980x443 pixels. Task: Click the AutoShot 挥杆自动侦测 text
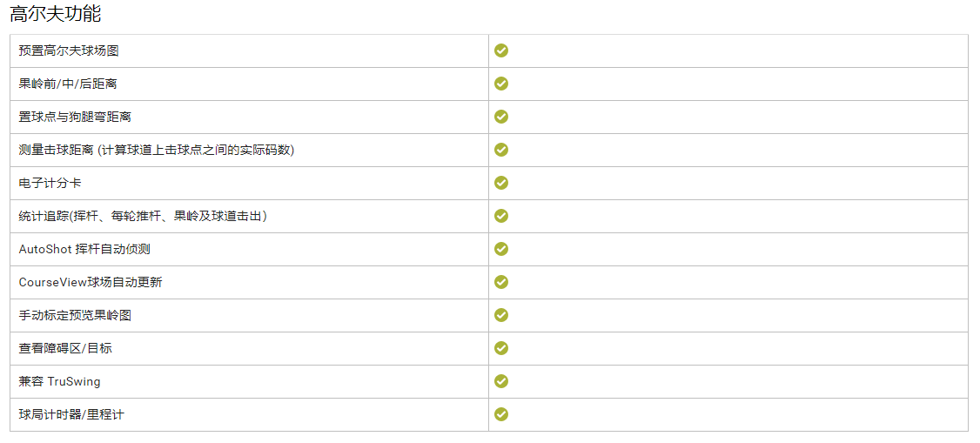click(x=84, y=249)
